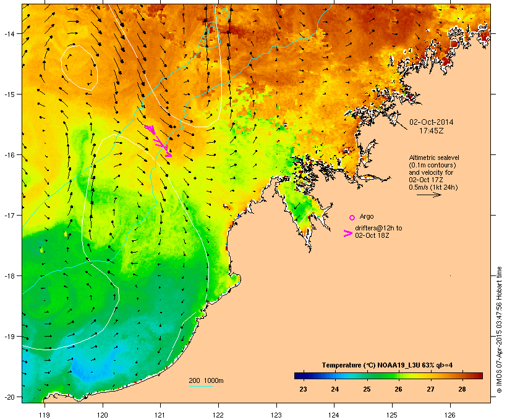The image size is (507, 420).
Task: Click the IMOS copyright timestamp text
Action: tap(499, 330)
